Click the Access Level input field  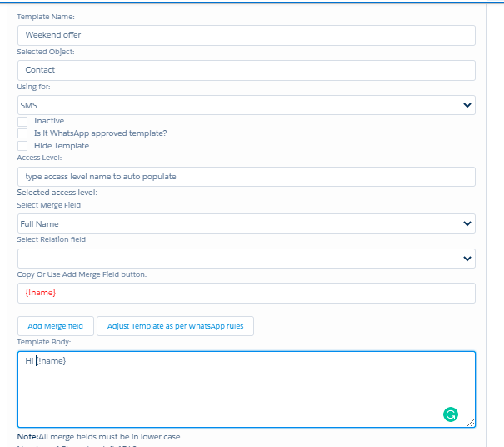(x=247, y=177)
